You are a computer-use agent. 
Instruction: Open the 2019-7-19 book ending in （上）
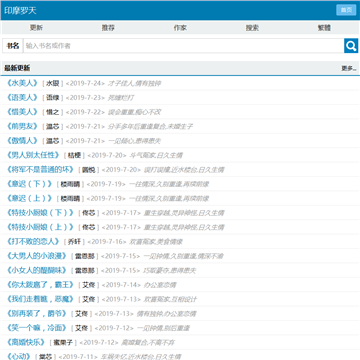tap(30, 198)
